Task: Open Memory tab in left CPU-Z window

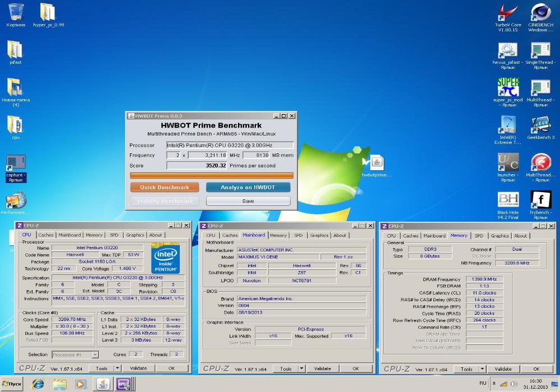Action: 94,235
